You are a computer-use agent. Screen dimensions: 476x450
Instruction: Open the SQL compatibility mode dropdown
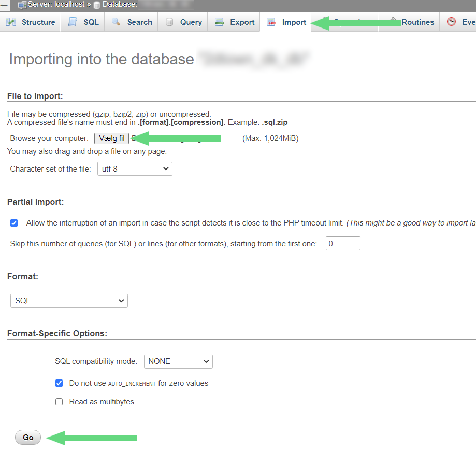click(178, 361)
